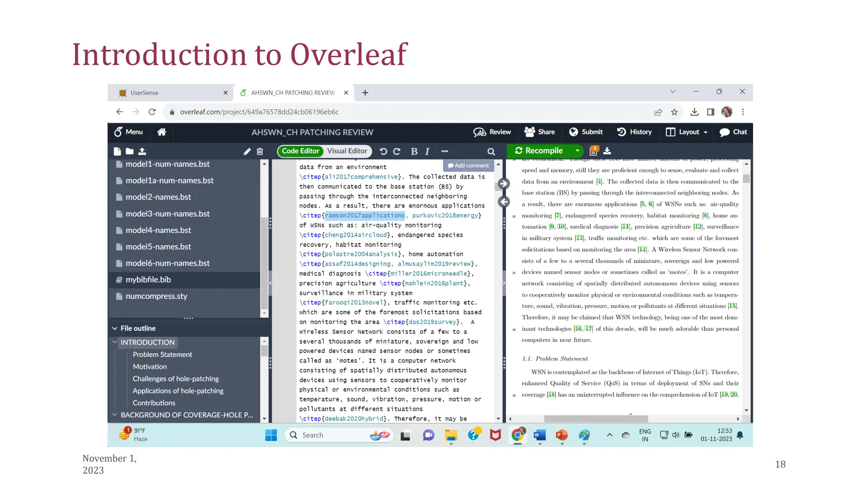Screen dimensions: 868x488
Task: Open browser tab search chevron
Action: point(673,91)
